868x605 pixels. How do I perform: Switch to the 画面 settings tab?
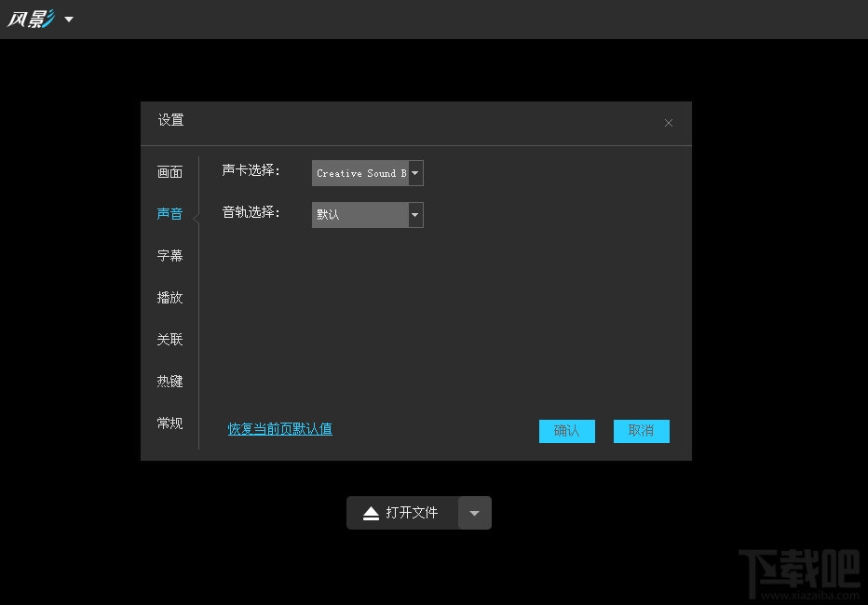(x=170, y=171)
